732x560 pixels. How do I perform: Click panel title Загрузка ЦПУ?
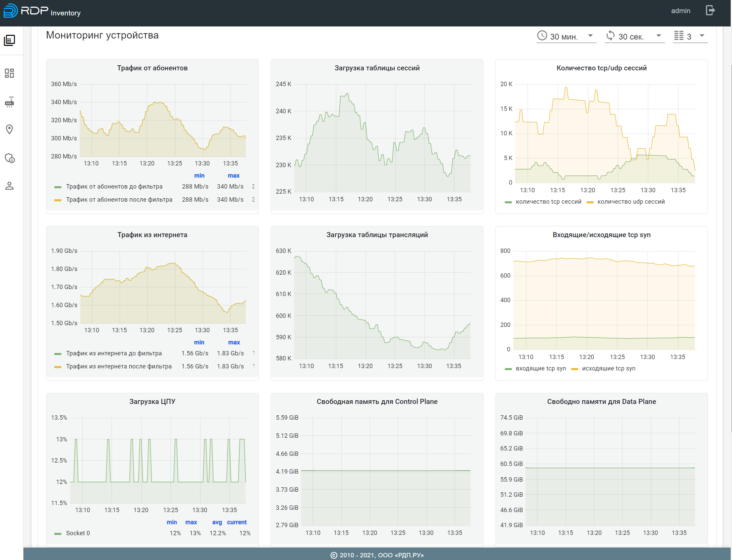pos(152,402)
